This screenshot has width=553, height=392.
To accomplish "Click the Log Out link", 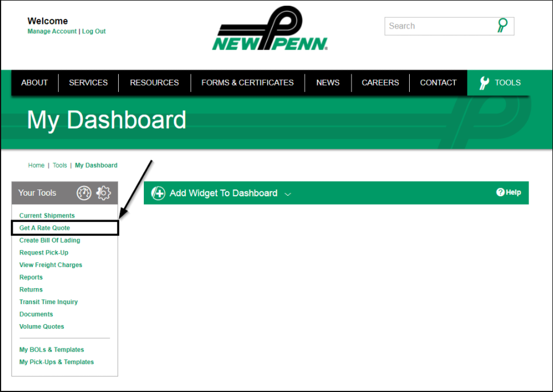I will (94, 31).
